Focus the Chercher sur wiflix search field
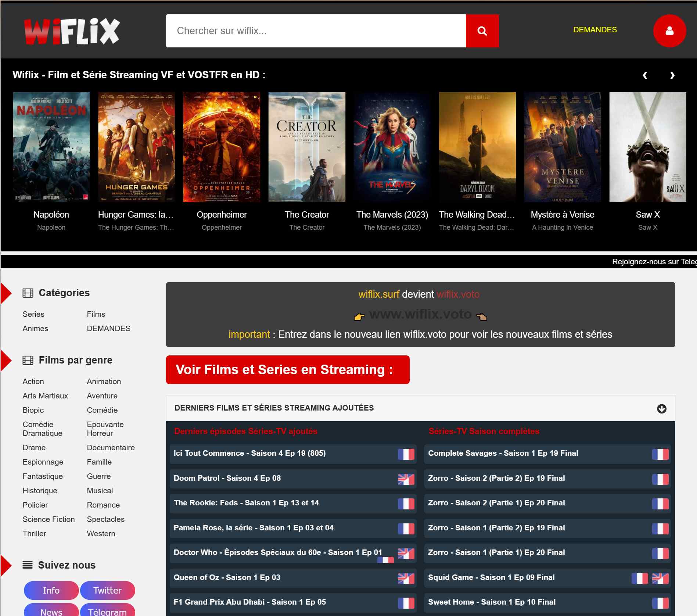 point(316,31)
